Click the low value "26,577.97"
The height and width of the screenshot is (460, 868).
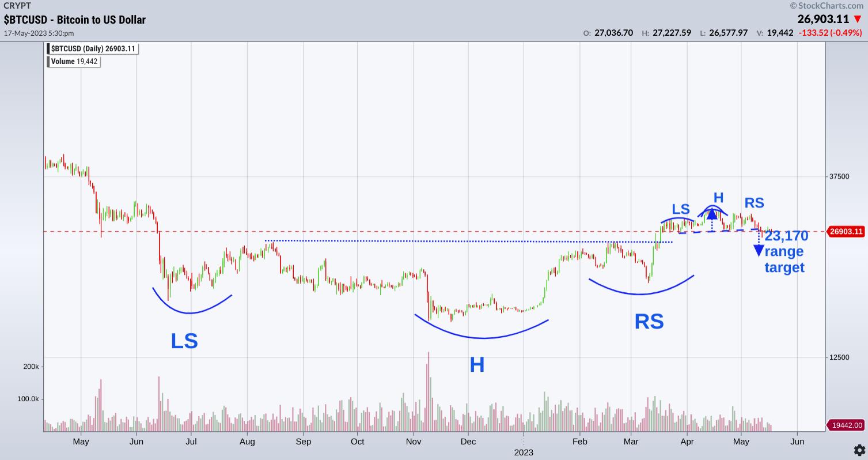[729, 33]
